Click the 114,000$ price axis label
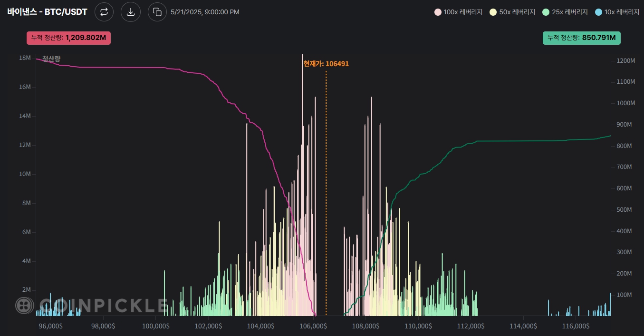 click(x=523, y=326)
